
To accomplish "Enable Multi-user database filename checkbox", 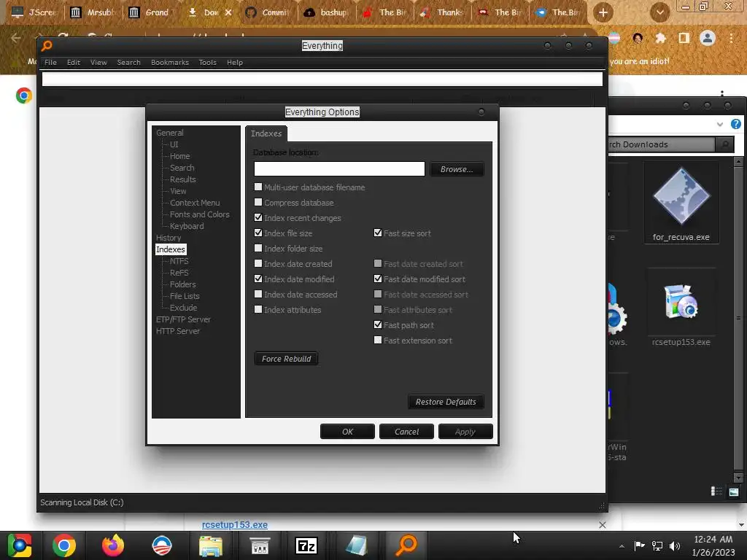I will click(258, 187).
